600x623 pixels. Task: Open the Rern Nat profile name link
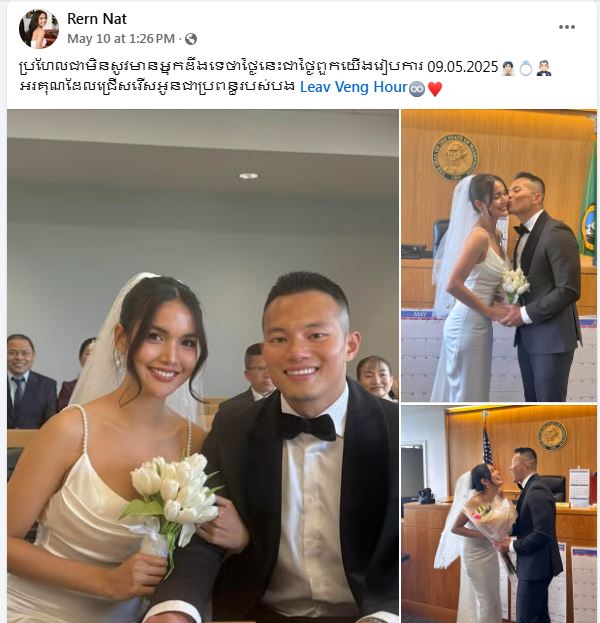tap(97, 19)
